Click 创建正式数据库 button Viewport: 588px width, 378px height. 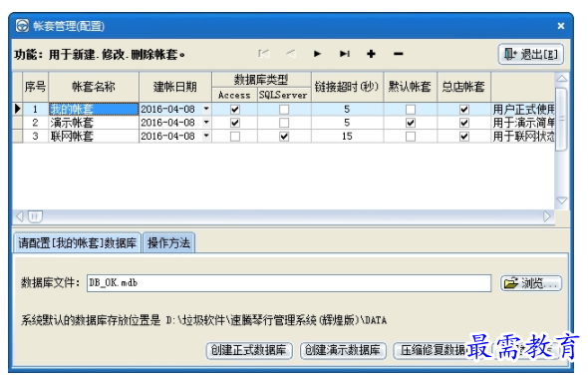249,351
